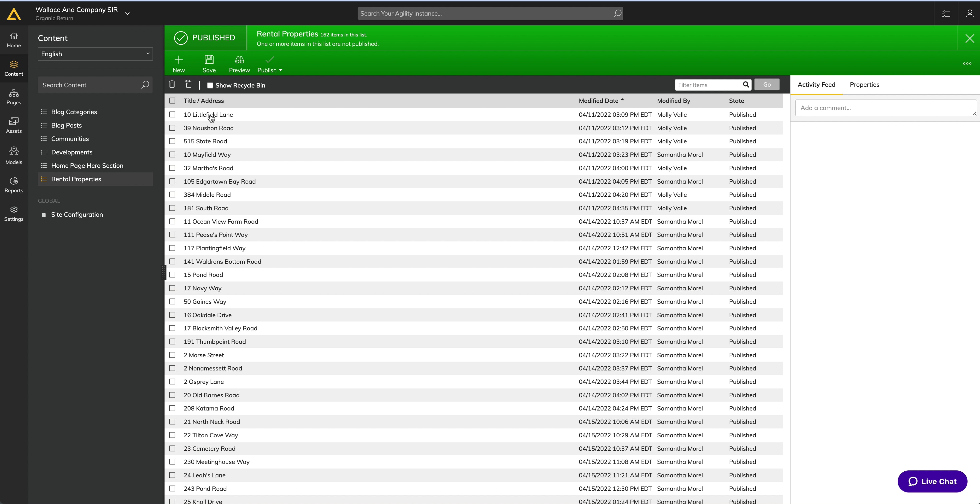The height and width of the screenshot is (504, 980).
Task: Click the Go filter button
Action: (767, 84)
